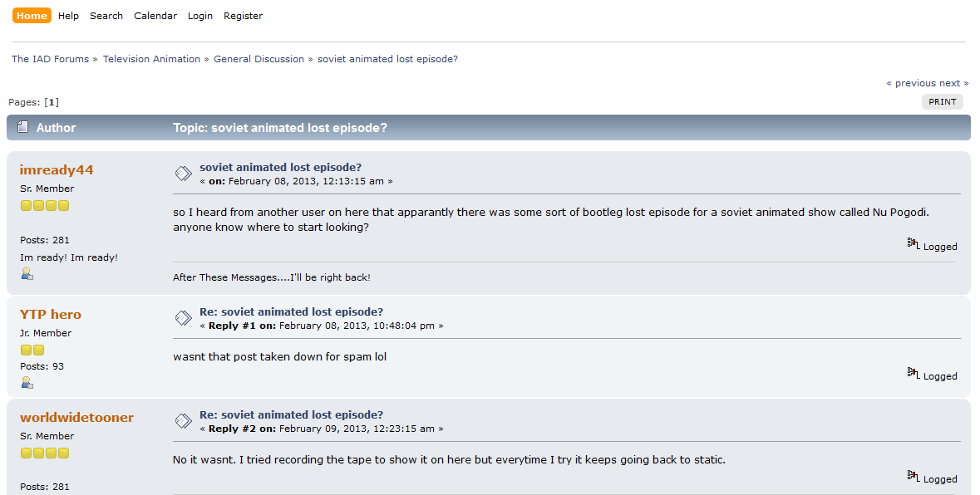Screen dimensions: 980x495
Task: Go to the General Discussion breadcrumb
Action: click(x=259, y=59)
